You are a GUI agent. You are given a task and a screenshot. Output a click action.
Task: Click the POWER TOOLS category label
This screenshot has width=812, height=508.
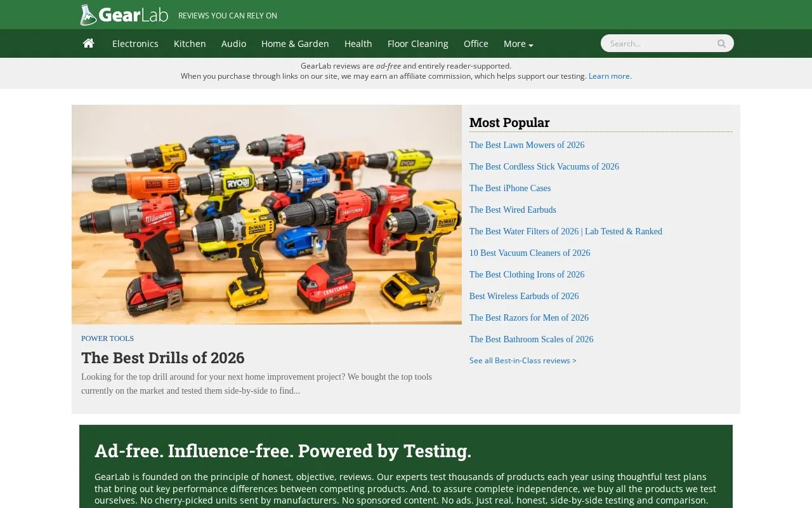tap(107, 338)
